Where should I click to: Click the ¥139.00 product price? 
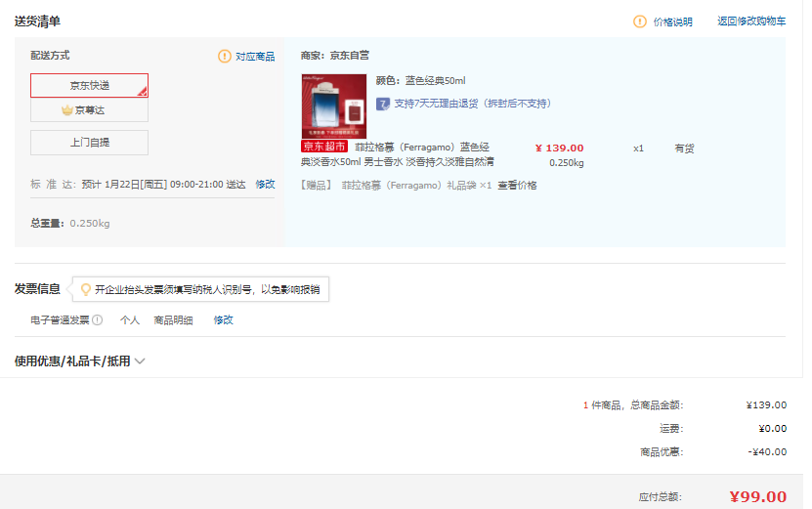[x=559, y=148]
